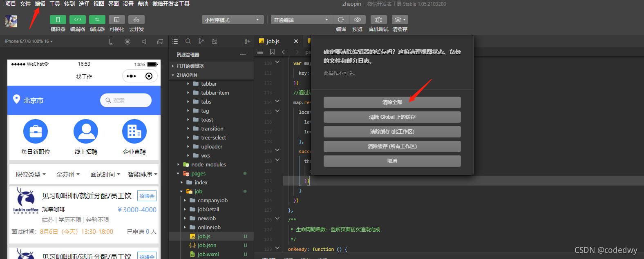
Task: Click the 清除全部 button
Action: click(392, 102)
